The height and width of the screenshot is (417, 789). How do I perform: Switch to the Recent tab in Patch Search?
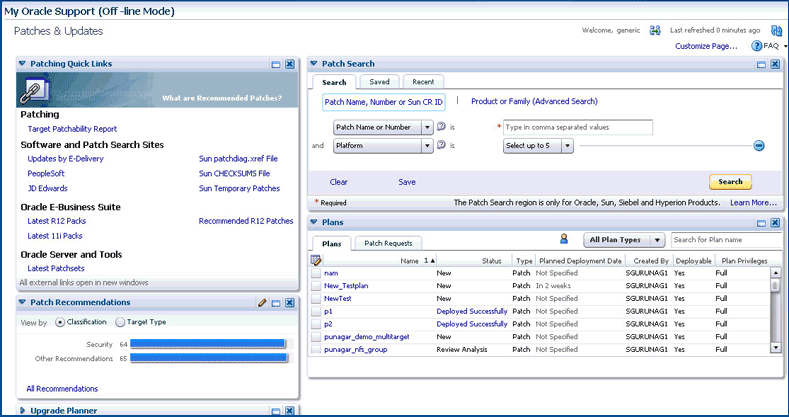tap(423, 81)
